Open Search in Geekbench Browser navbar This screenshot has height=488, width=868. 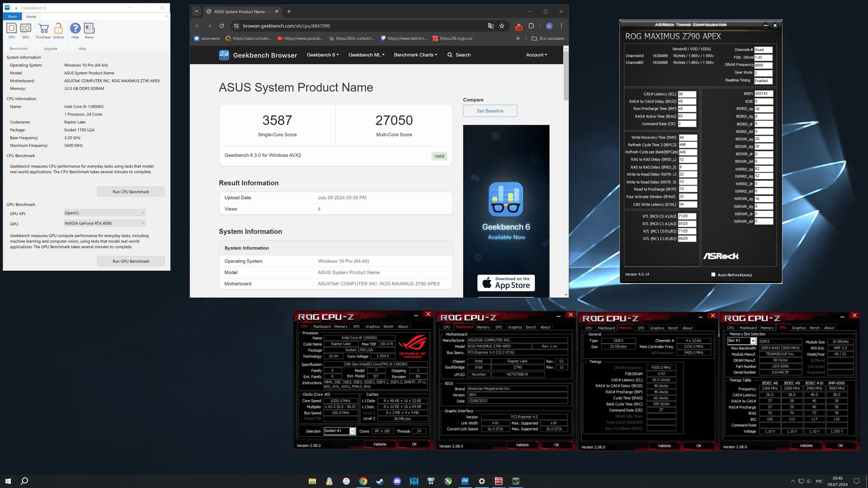pos(459,55)
